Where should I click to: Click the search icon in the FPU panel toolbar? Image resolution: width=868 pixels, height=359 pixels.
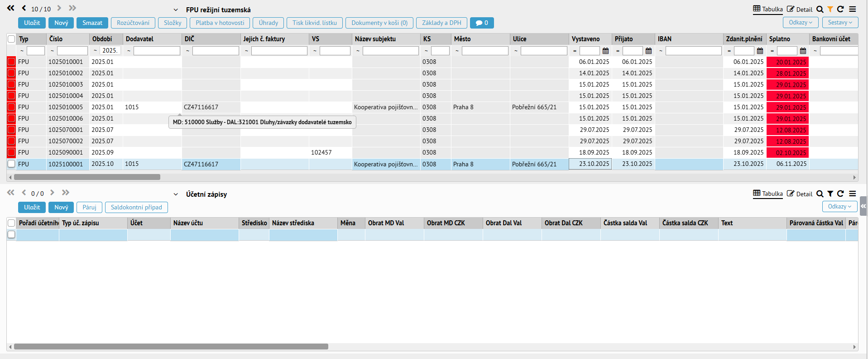coord(820,9)
